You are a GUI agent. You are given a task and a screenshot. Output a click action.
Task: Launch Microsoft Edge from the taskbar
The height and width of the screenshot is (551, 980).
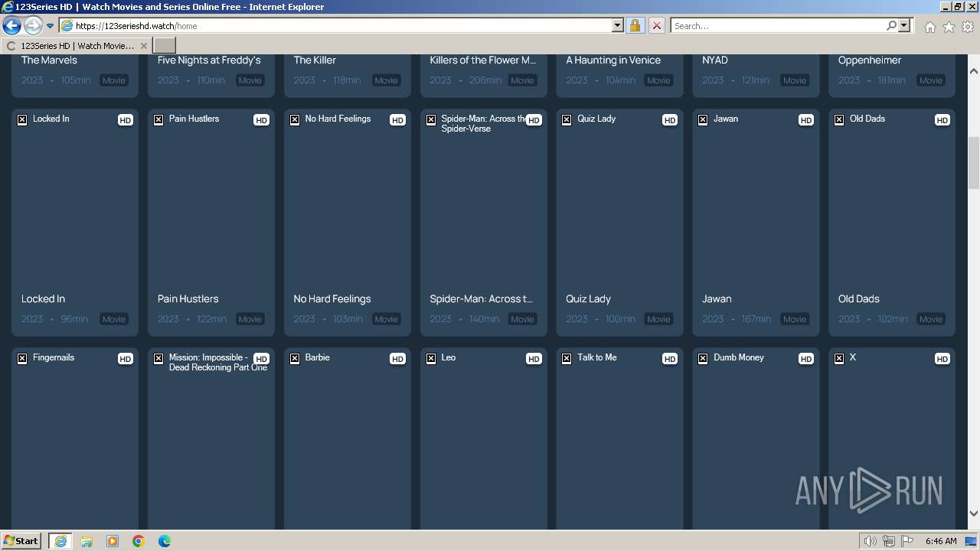(165, 541)
